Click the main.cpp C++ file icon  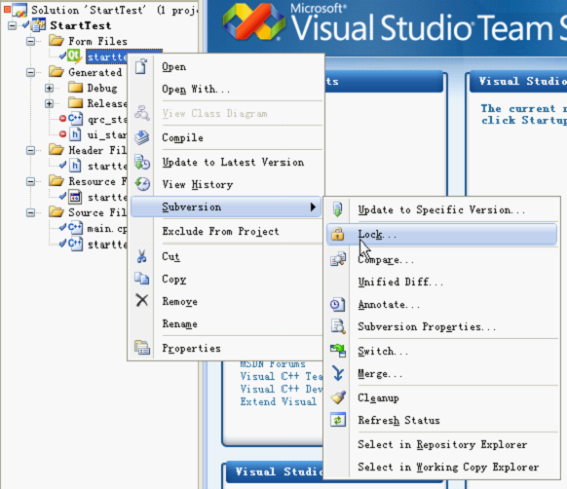click(75, 228)
